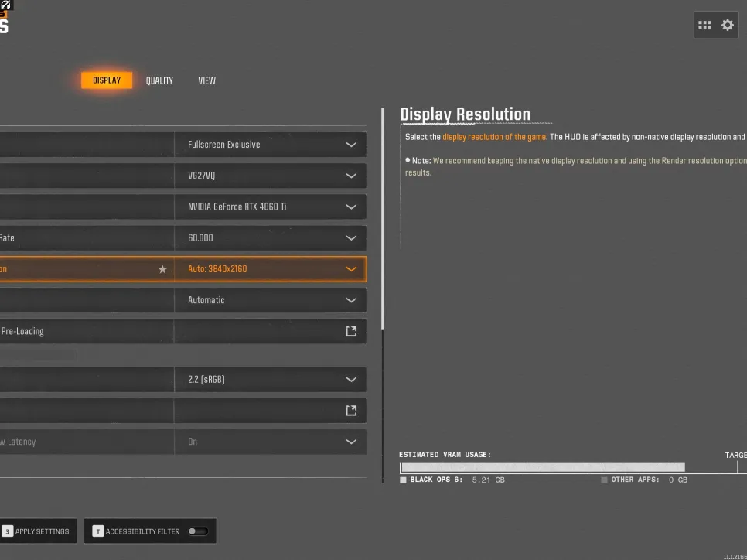Switch to the Quality tab
Viewport: 747px width, 560px height.
159,80
